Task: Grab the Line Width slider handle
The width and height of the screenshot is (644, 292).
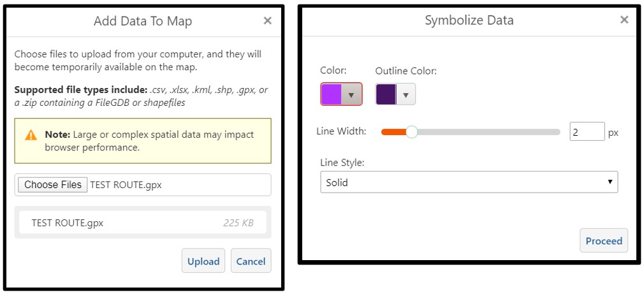Action: [411, 132]
